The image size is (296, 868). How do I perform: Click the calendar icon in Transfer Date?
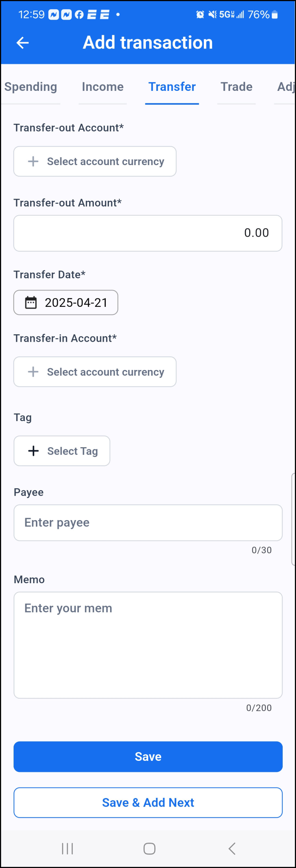tap(31, 302)
